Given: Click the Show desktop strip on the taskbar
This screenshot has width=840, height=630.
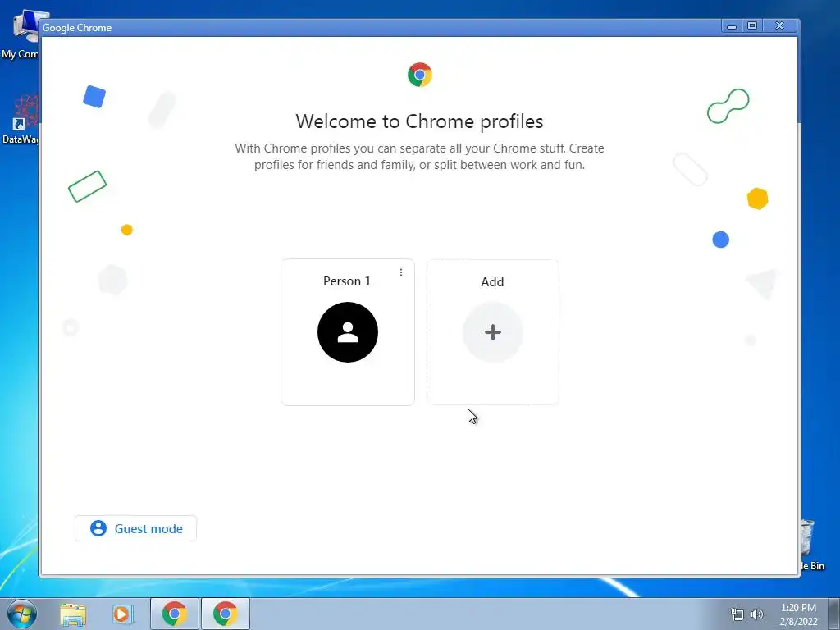Looking at the screenshot, I should 834,614.
